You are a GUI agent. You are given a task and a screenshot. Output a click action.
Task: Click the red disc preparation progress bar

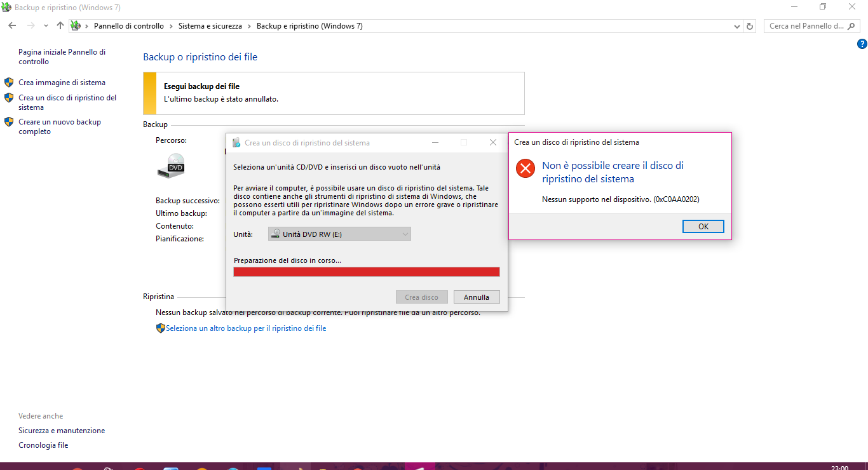coord(366,272)
